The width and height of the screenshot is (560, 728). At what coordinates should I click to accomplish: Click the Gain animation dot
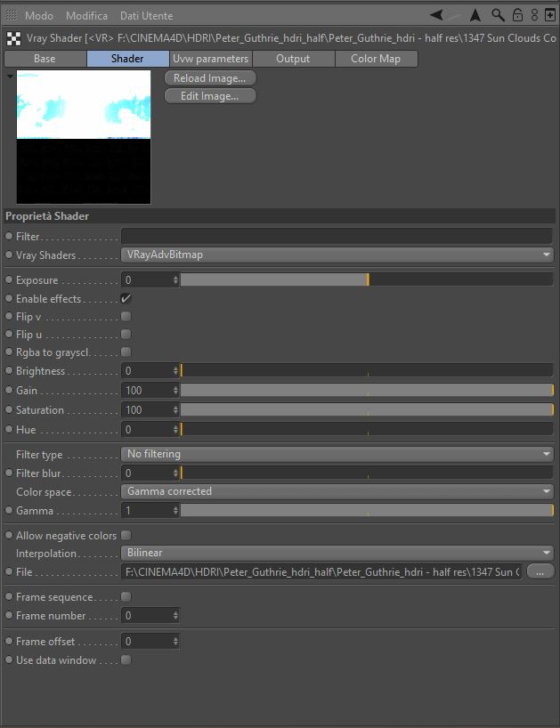tap(9, 390)
